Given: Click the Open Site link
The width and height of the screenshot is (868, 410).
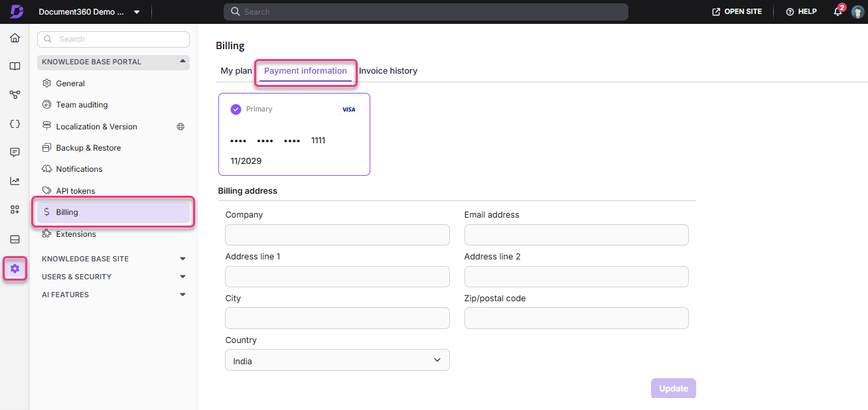Looking at the screenshot, I should click(x=737, y=12).
